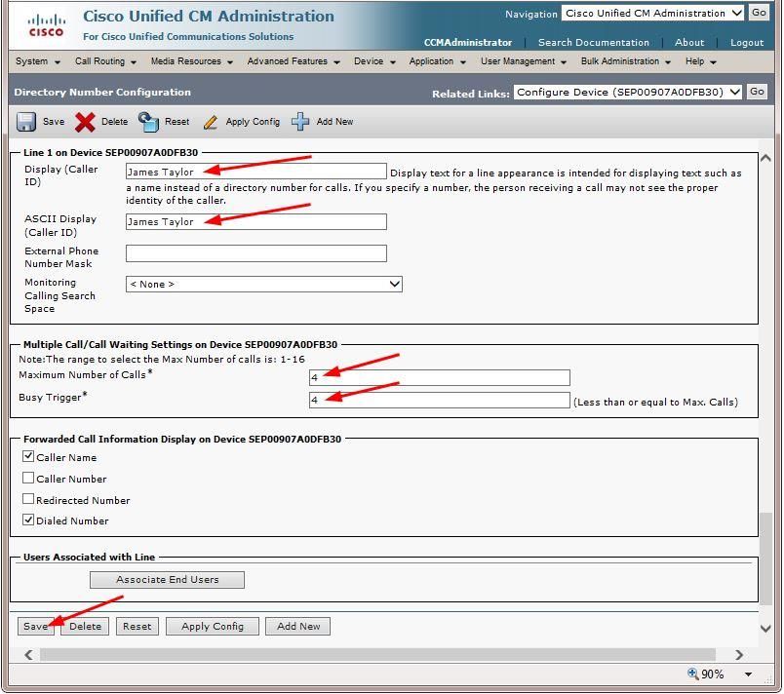
Task: Open Monitoring Calling Search Space dropdown
Action: click(264, 284)
